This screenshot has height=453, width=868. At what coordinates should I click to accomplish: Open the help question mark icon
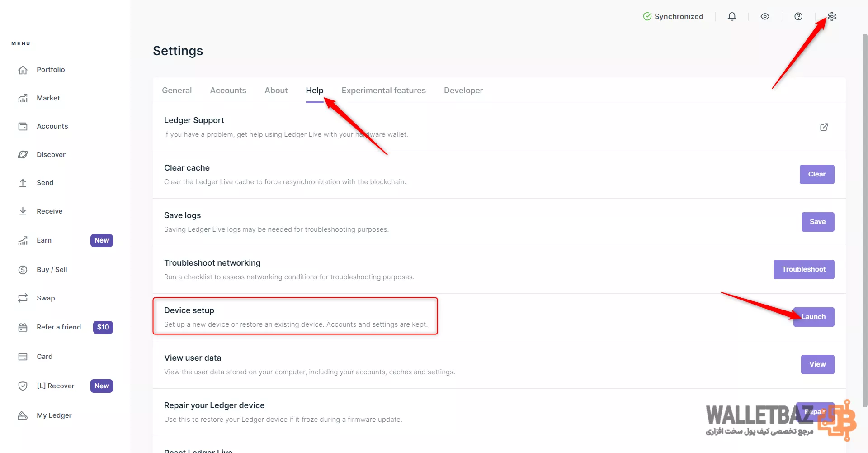click(798, 16)
